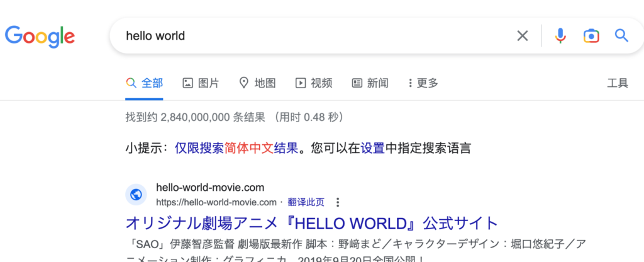Click the 找到约 2,840,000,000 条结果 text

pyautogui.click(x=195, y=118)
